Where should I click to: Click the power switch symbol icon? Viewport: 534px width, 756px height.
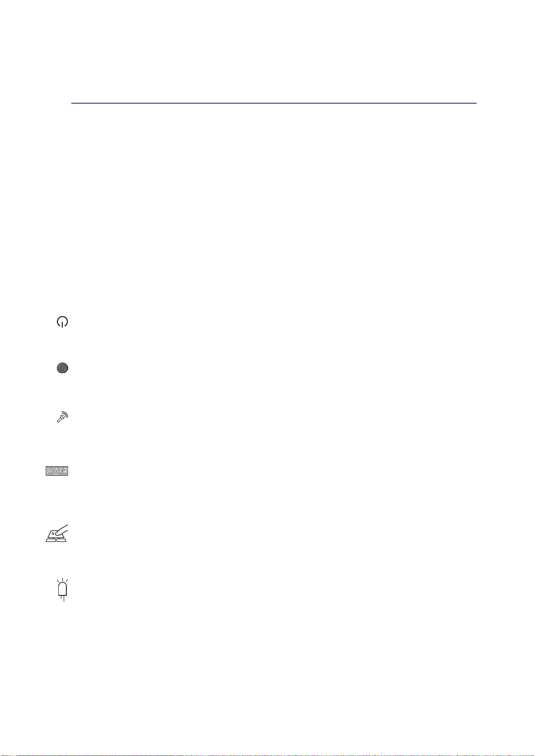point(62,322)
